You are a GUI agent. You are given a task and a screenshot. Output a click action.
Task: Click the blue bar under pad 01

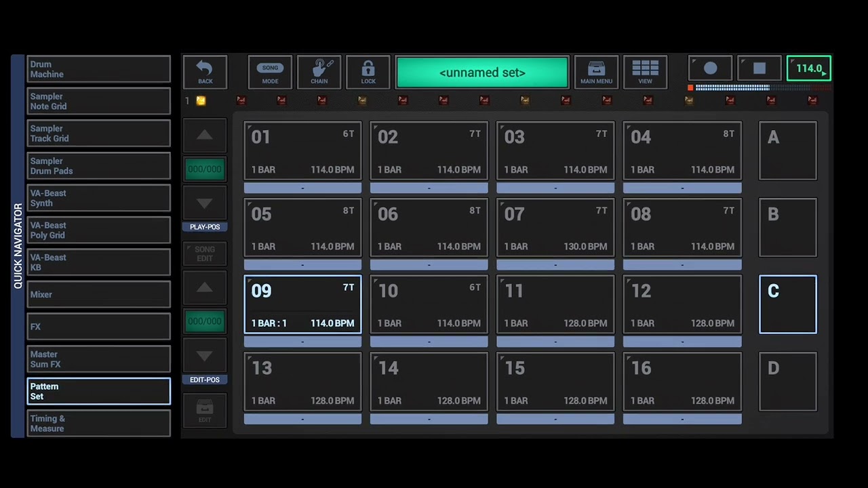(302, 188)
